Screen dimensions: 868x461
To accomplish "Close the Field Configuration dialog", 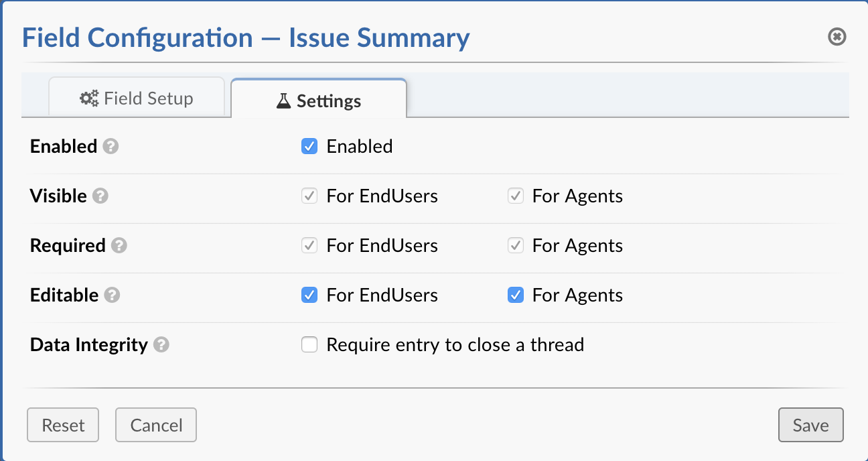I will [x=837, y=37].
